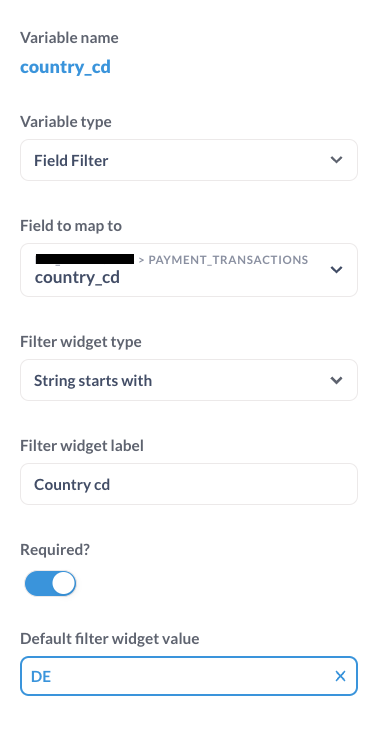The width and height of the screenshot is (382, 730).
Task: Clear the default value with X icon
Action: [x=340, y=676]
